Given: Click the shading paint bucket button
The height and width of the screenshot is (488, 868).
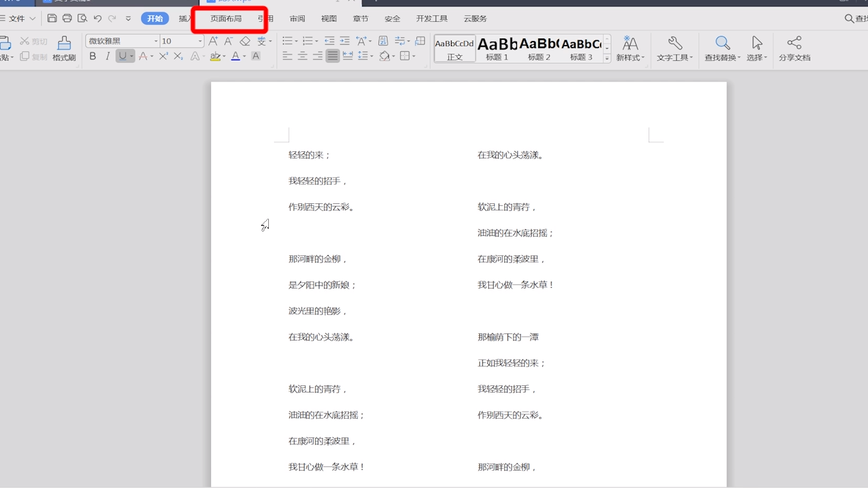Looking at the screenshot, I should (384, 56).
